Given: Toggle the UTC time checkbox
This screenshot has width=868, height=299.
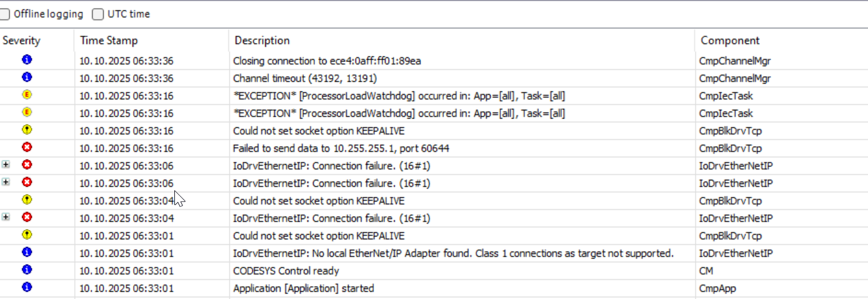Looking at the screenshot, I should [x=98, y=14].
